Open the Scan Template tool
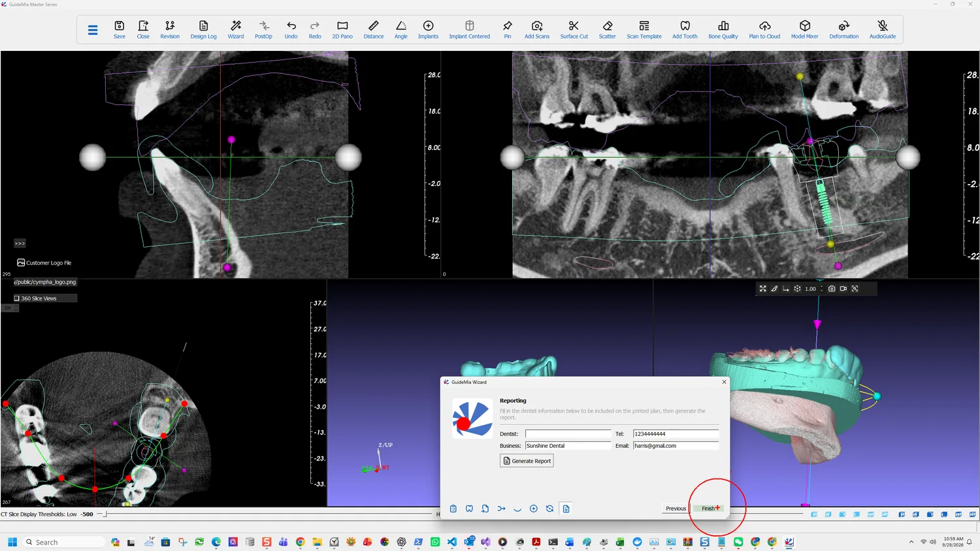The width and height of the screenshot is (980, 551). 644,29
